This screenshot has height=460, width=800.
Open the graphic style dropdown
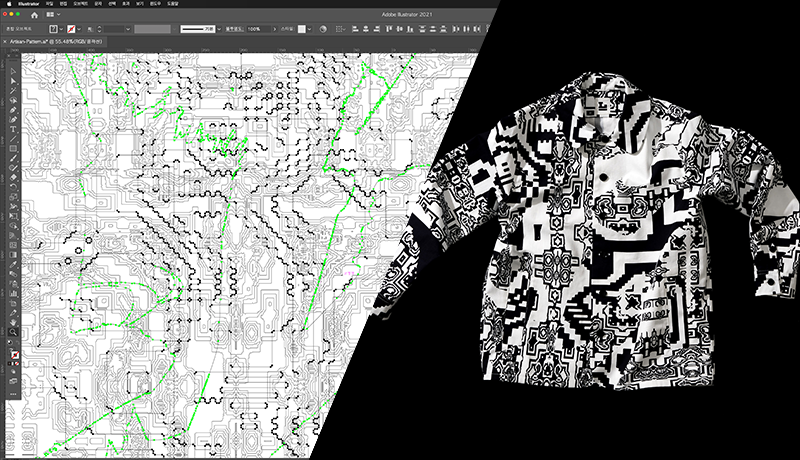309,29
